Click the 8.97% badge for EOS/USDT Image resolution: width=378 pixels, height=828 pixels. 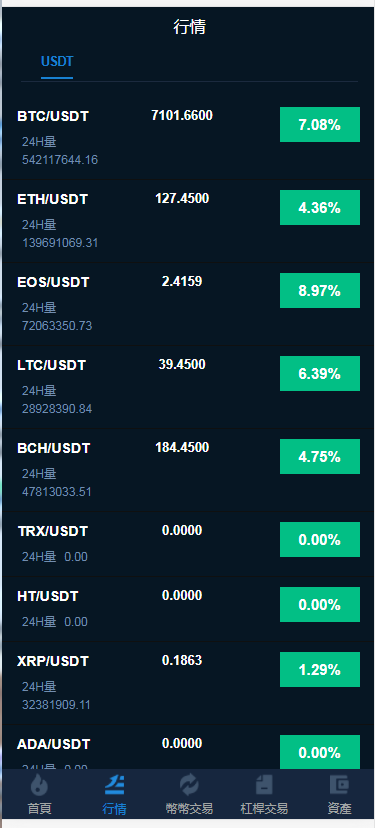point(320,290)
